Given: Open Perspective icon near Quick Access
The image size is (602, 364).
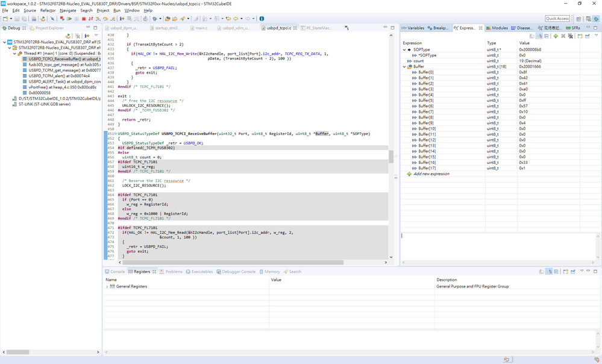Looking at the screenshot, I should click(578, 19).
